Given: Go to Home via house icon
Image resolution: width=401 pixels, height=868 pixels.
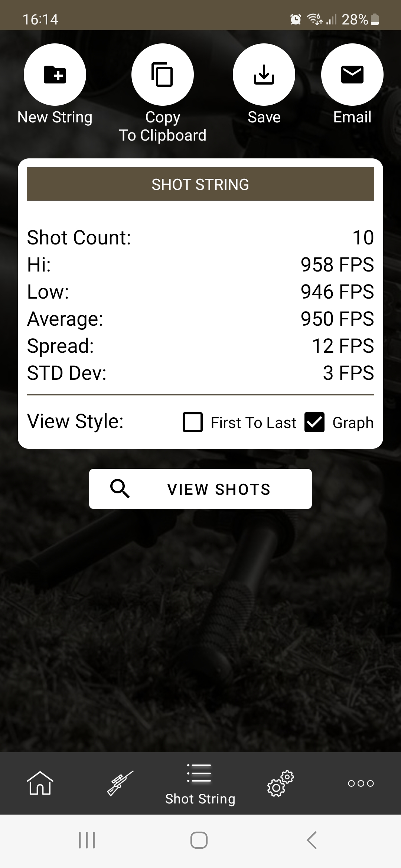Looking at the screenshot, I should pyautogui.click(x=40, y=783).
